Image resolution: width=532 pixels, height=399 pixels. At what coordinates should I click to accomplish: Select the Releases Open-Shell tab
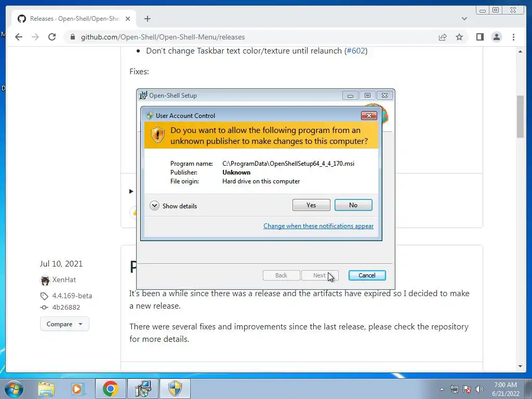[x=74, y=19]
